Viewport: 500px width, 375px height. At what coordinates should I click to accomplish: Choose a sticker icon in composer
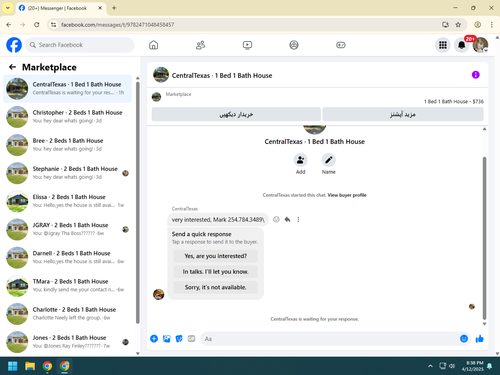pos(179,339)
